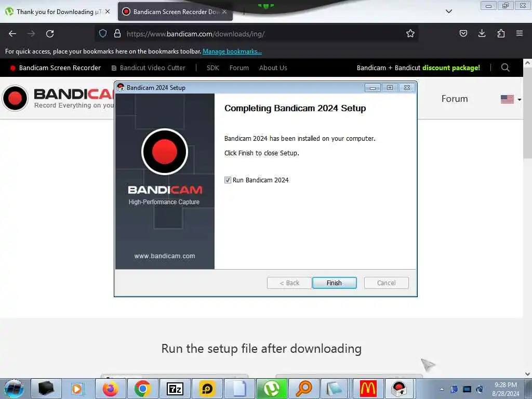Open Bandicam installer taskbar icon

pyautogui.click(x=400, y=389)
